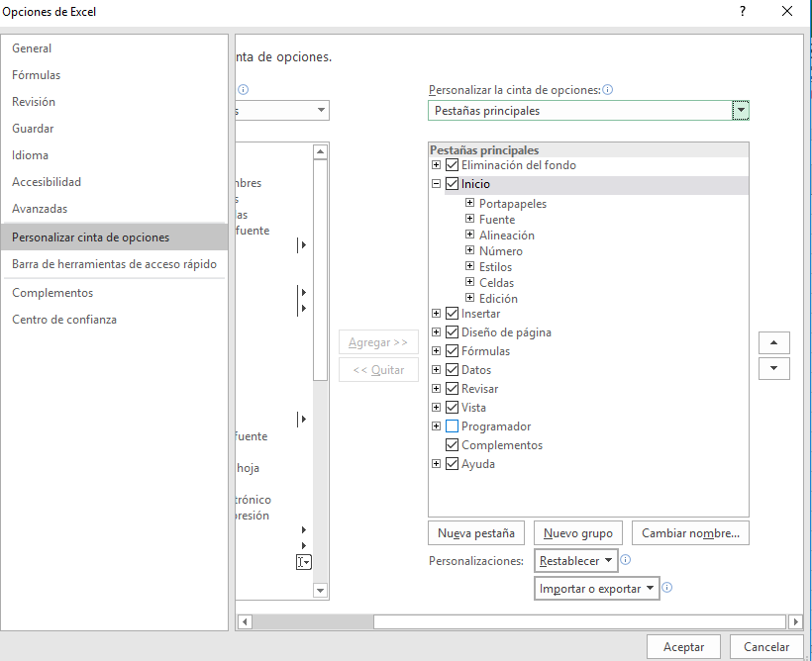Image resolution: width=812 pixels, height=661 pixels.
Task: Open the Revisión options category
Action: (x=34, y=102)
